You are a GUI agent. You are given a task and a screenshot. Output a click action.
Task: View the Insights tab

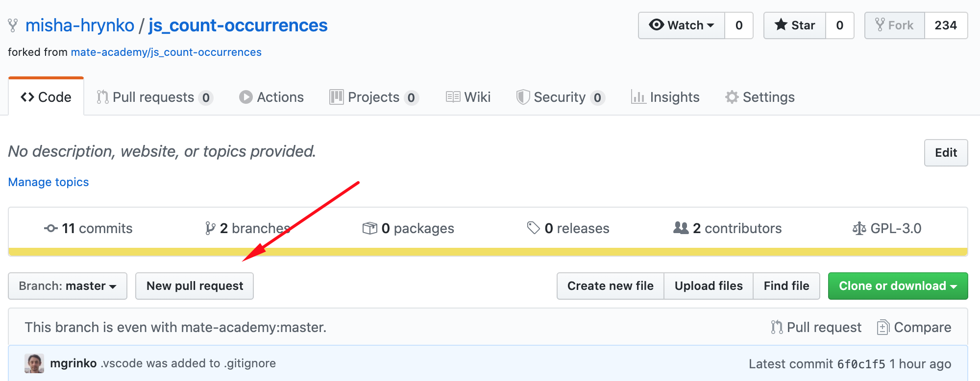[x=665, y=97]
